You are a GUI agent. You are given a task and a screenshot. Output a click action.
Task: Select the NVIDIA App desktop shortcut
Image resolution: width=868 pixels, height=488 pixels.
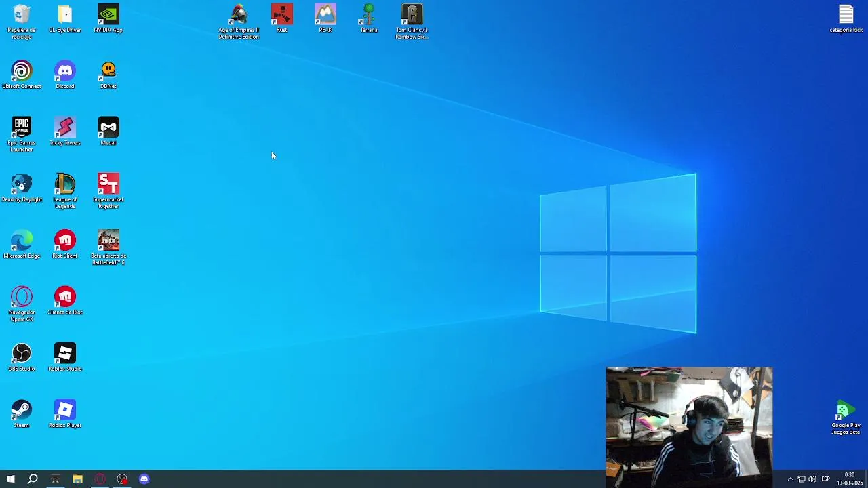[108, 19]
